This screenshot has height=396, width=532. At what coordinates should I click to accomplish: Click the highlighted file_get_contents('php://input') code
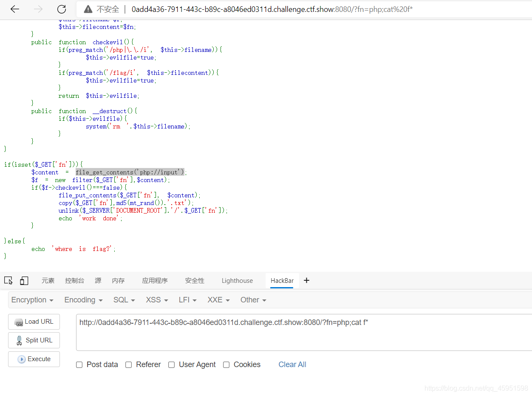[x=130, y=172]
